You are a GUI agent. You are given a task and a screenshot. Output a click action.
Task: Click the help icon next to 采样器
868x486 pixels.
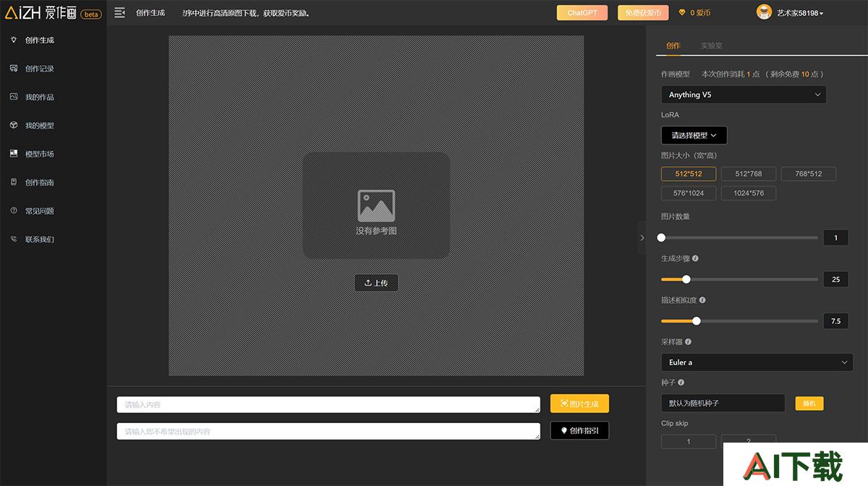tap(688, 341)
